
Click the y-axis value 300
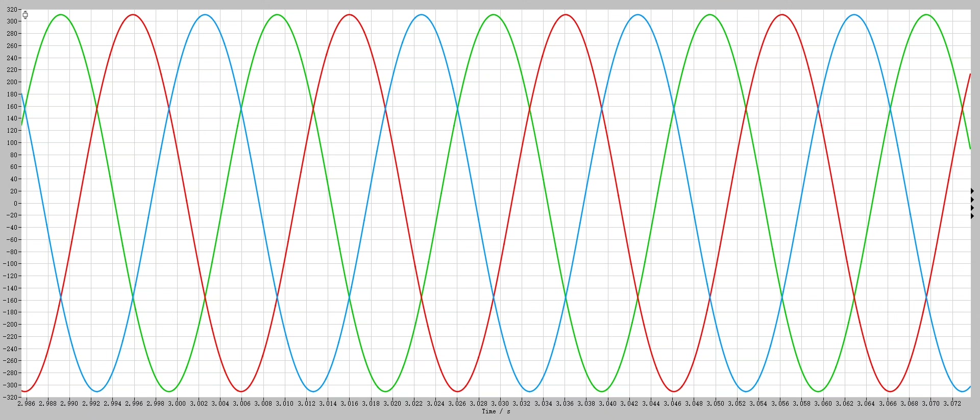click(x=12, y=21)
